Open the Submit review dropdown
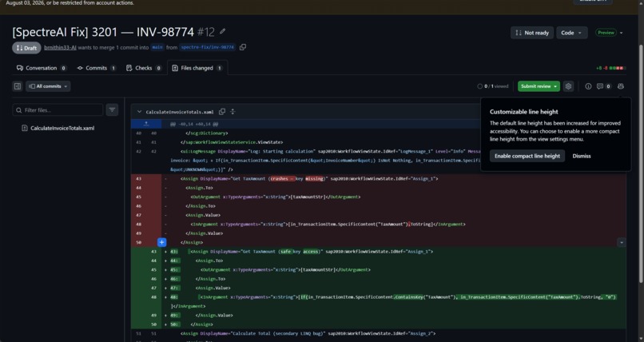This screenshot has width=644, height=342. pos(539,86)
